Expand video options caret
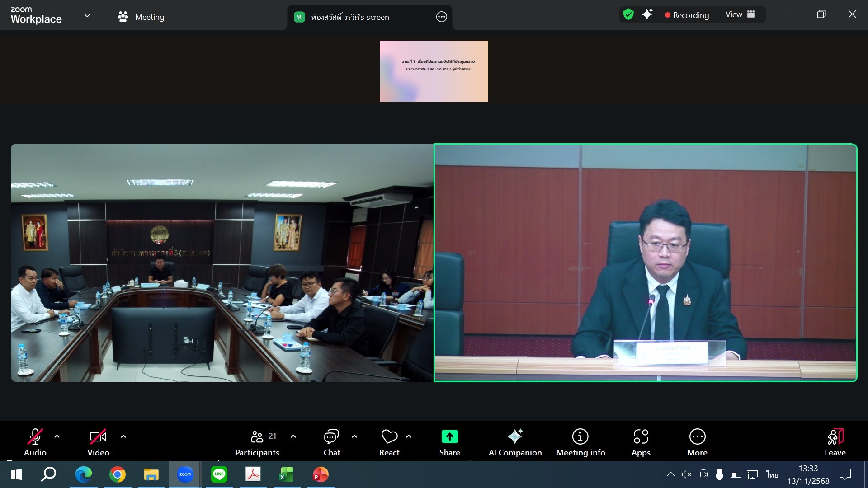This screenshot has height=488, width=868. 123,436
